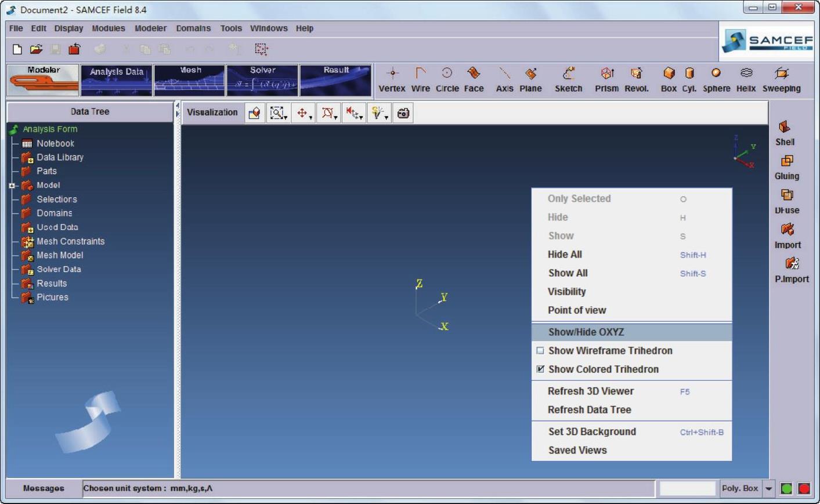
Task: Click the red status indicator square
Action: pyautogui.click(x=804, y=488)
